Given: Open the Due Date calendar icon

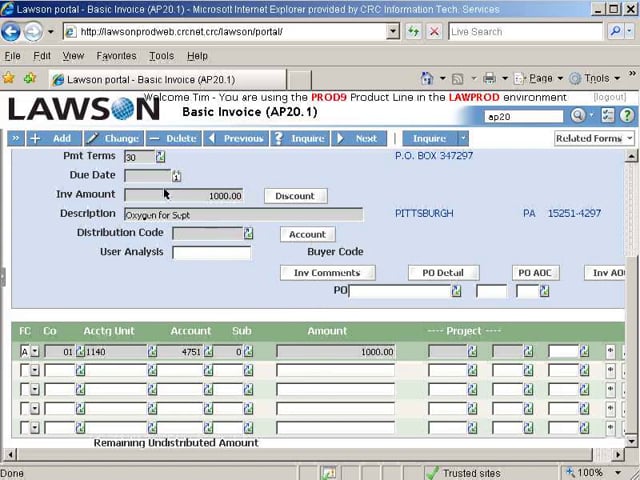Looking at the screenshot, I should pyautogui.click(x=176, y=176).
